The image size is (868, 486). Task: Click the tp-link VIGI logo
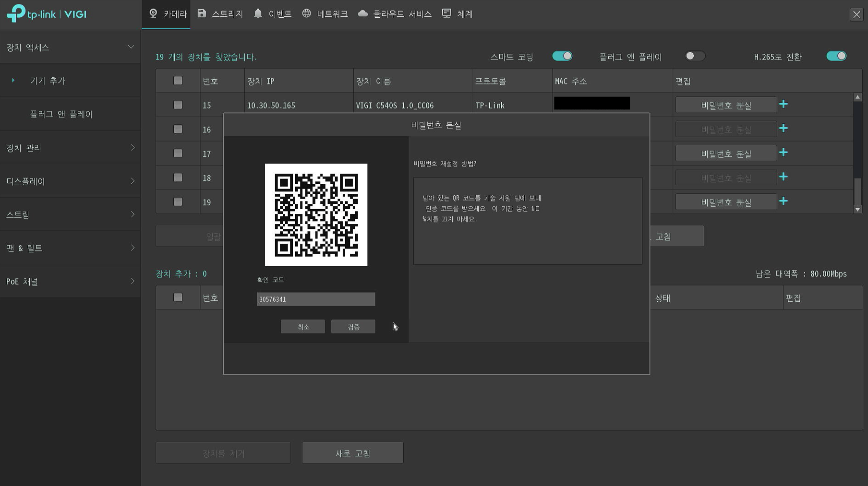tap(47, 13)
